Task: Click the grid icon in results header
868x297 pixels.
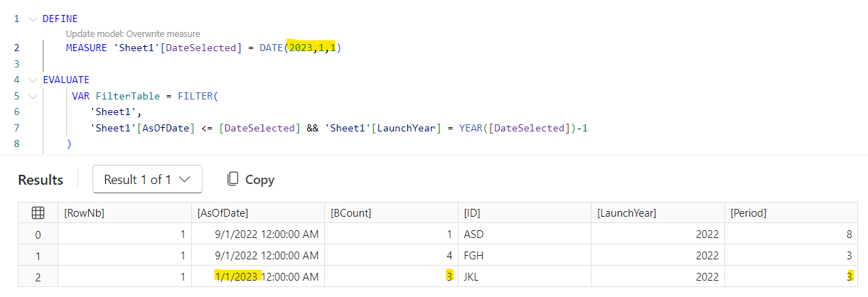Action: point(39,212)
